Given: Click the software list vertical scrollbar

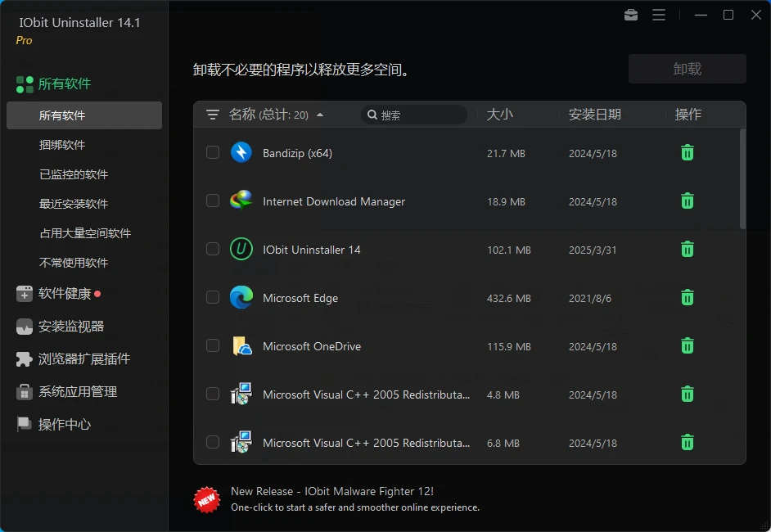Looking at the screenshot, I should [x=742, y=179].
